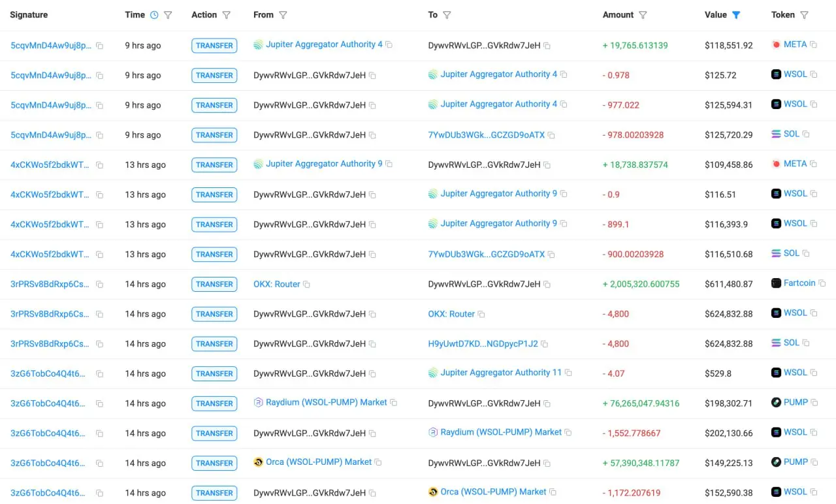The width and height of the screenshot is (836, 504).
Task: Open the Fartcoin token page
Action: tap(799, 283)
